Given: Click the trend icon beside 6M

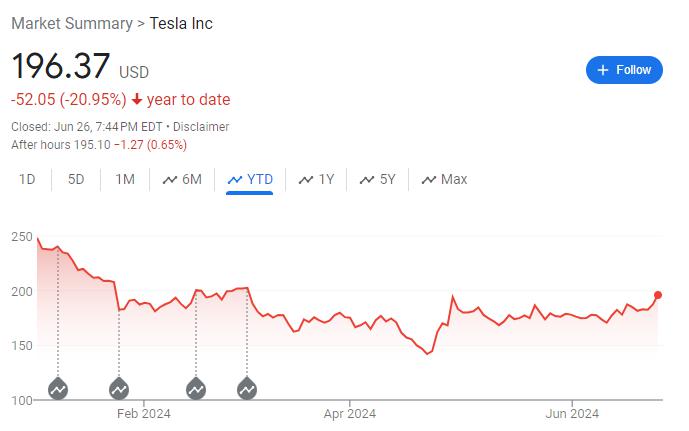Looking at the screenshot, I should [x=170, y=180].
